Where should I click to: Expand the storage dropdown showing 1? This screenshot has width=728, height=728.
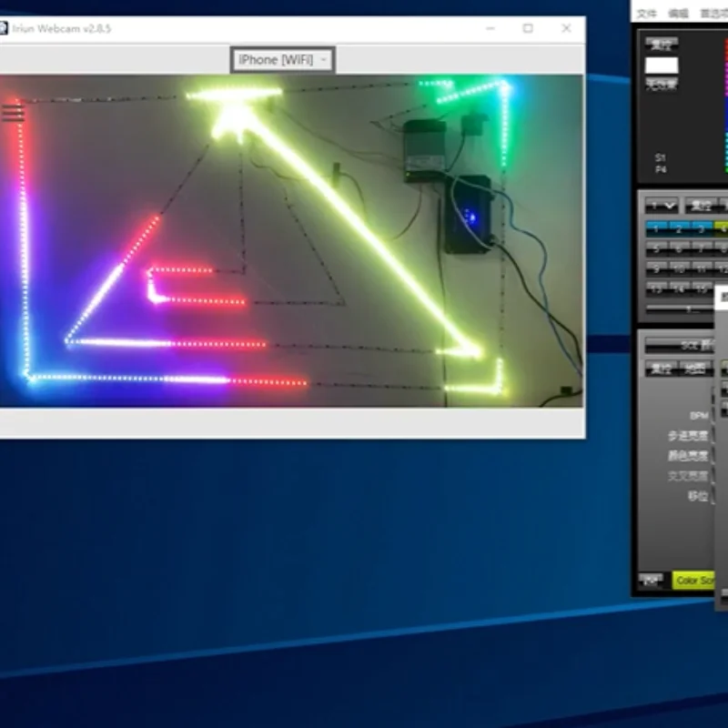click(662, 206)
